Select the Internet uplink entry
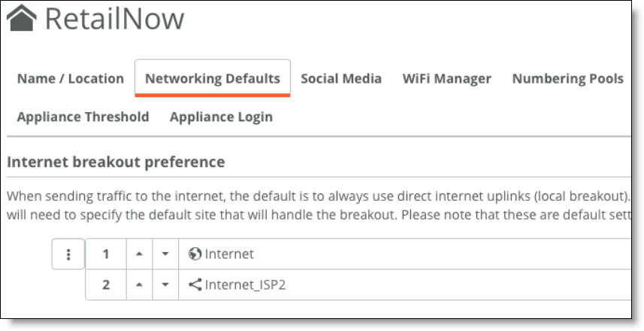 click(405, 254)
